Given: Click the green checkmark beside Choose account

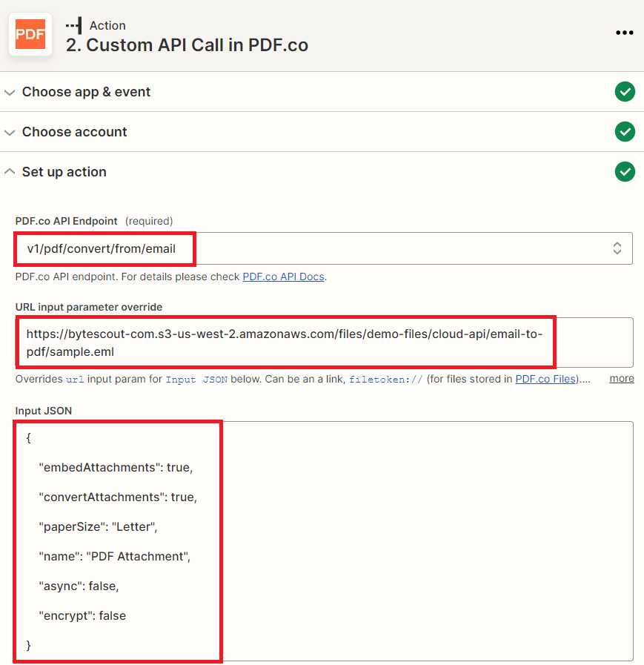Looking at the screenshot, I should [625, 131].
